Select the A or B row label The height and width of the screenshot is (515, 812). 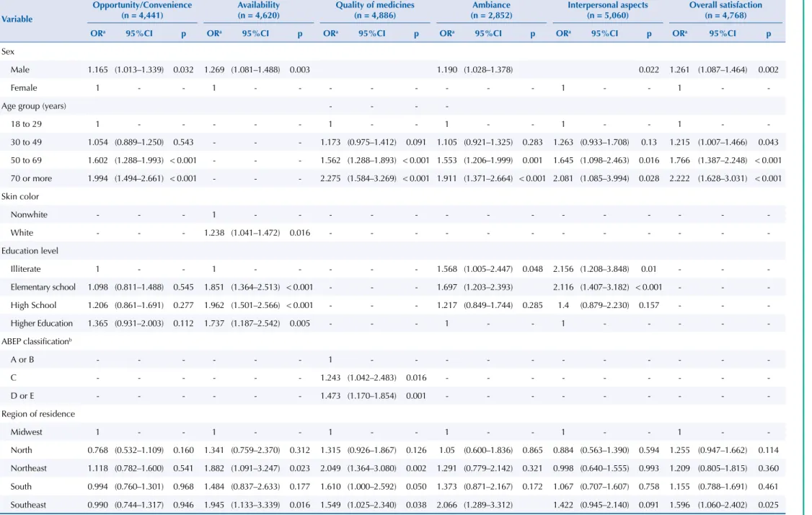point(22,360)
